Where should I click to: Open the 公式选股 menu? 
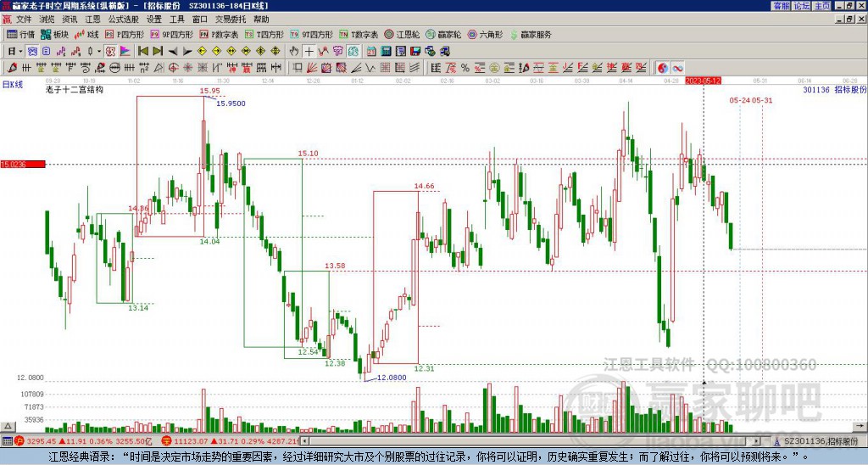pos(124,20)
